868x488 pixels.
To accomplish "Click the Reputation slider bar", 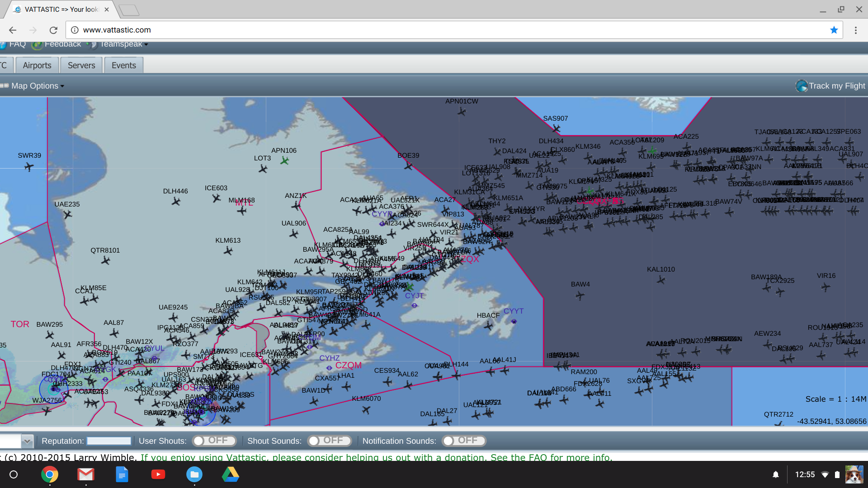I will 109,441.
